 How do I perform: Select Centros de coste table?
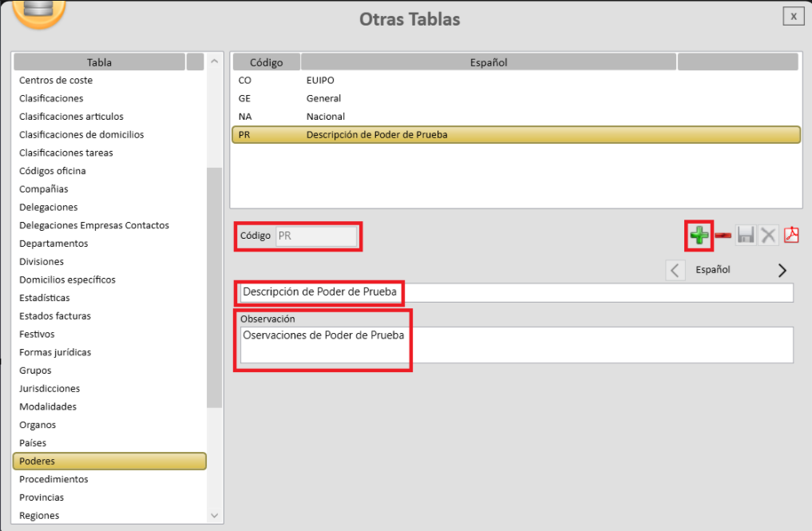(x=56, y=80)
